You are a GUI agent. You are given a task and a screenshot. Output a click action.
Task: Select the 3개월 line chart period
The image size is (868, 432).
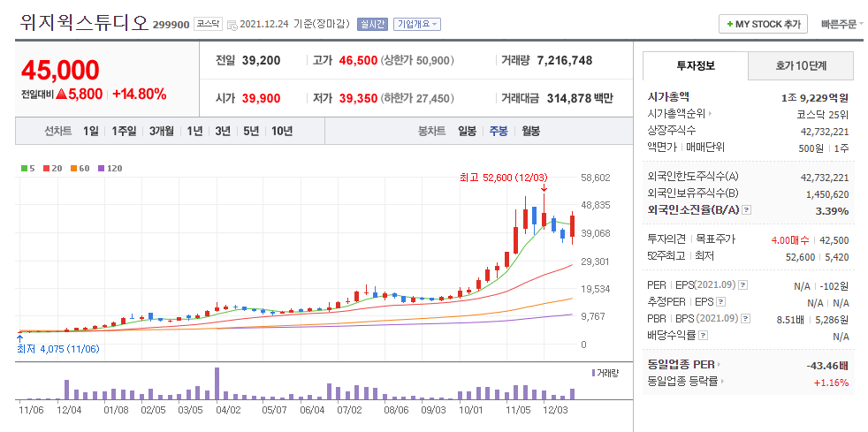point(161,132)
